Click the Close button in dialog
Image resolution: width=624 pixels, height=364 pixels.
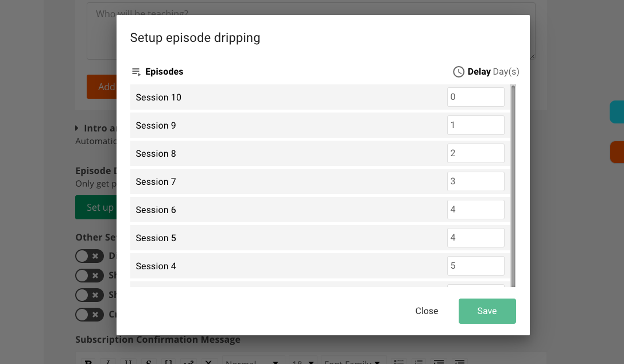click(427, 311)
